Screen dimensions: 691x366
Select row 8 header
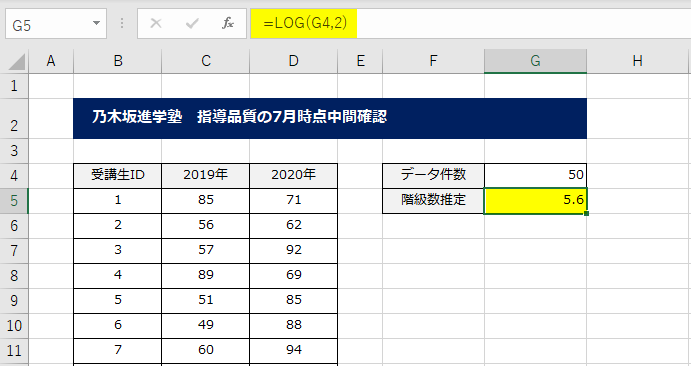click(x=14, y=276)
